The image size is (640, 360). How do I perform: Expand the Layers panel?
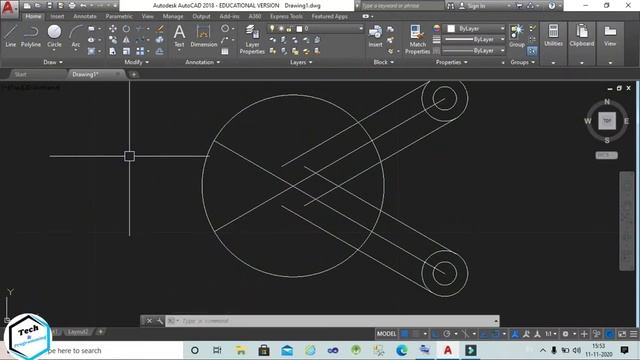coord(301,62)
